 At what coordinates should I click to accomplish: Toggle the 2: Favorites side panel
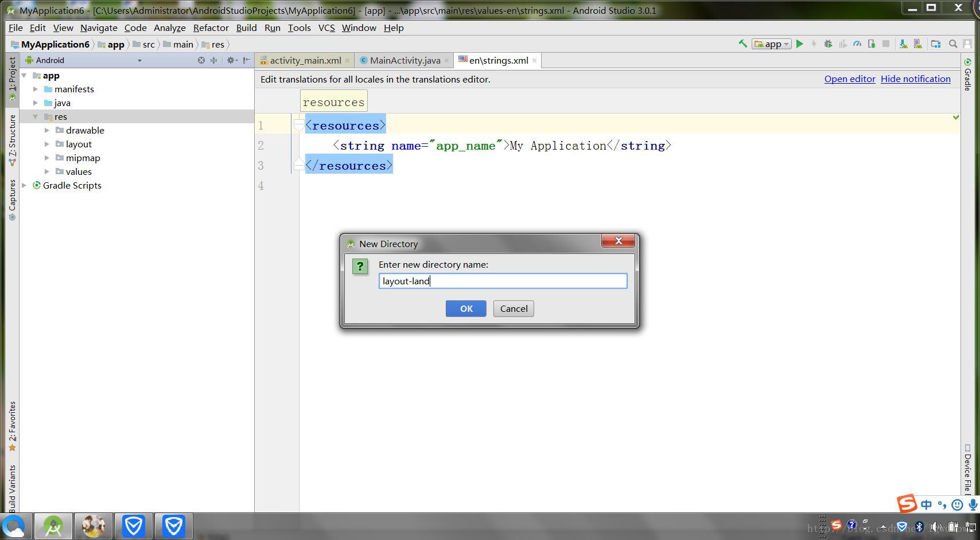(x=12, y=426)
